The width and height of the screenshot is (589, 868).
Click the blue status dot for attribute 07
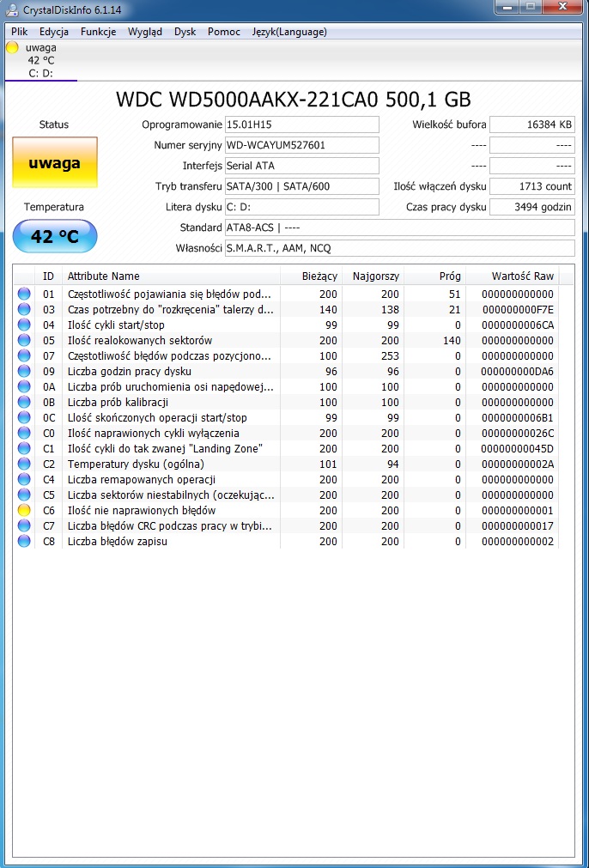24,356
